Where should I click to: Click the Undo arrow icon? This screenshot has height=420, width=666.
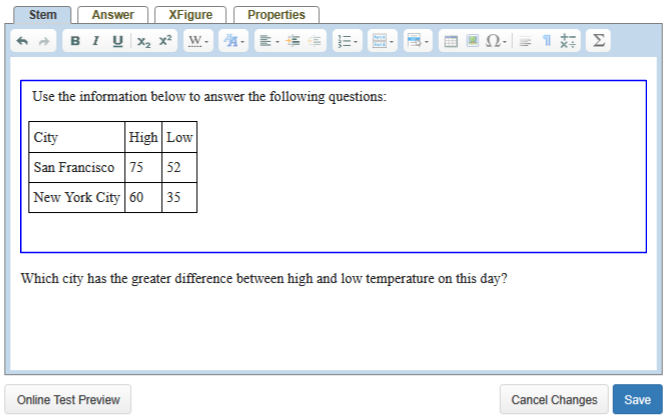22,41
